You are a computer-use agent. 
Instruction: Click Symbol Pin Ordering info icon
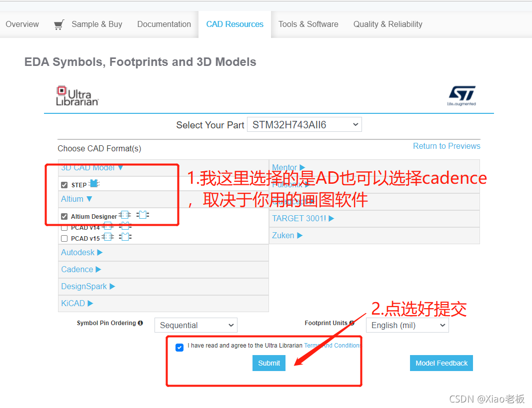click(x=140, y=323)
